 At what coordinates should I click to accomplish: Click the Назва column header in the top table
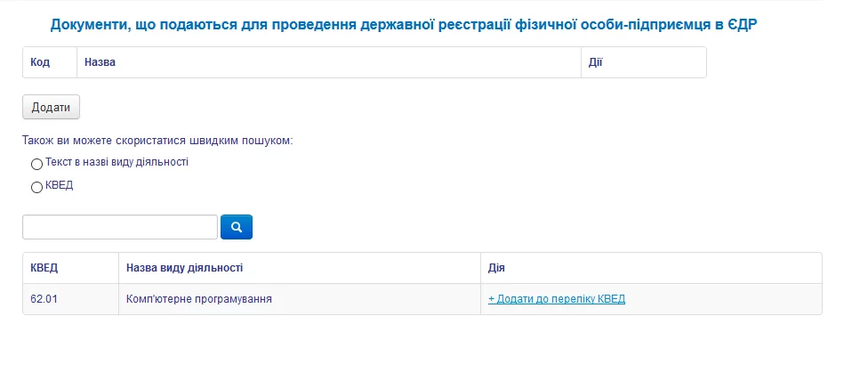click(100, 63)
